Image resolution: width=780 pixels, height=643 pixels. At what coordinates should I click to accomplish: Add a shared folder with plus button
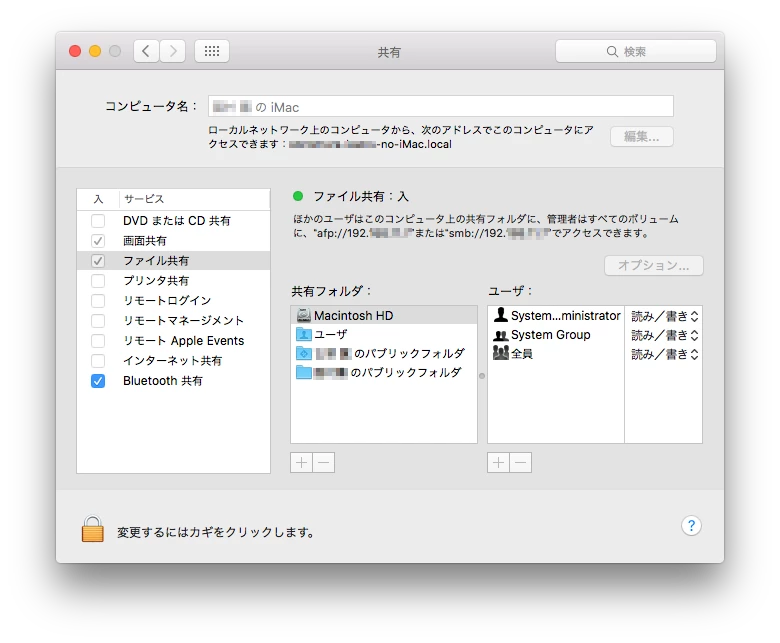point(301,462)
